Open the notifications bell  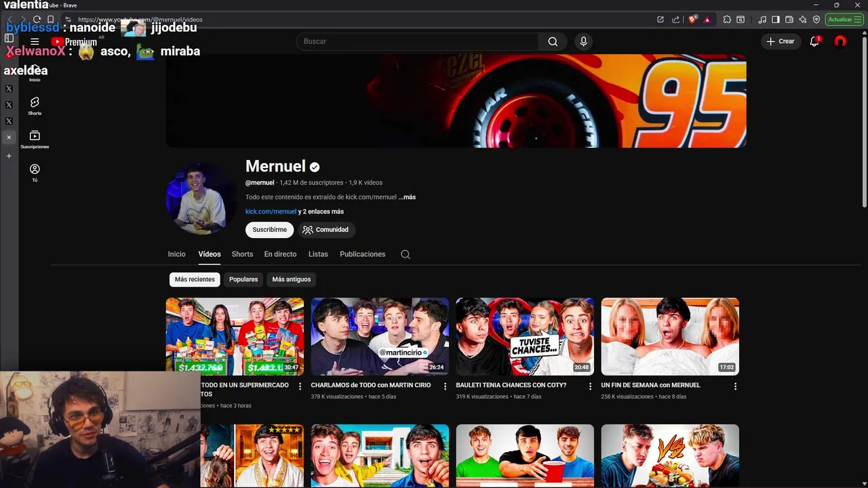[814, 41]
